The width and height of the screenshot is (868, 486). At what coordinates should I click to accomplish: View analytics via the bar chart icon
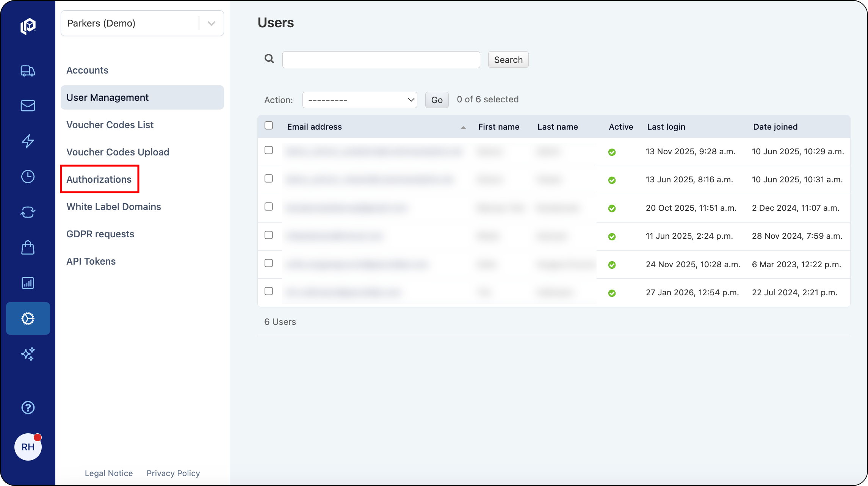click(28, 283)
